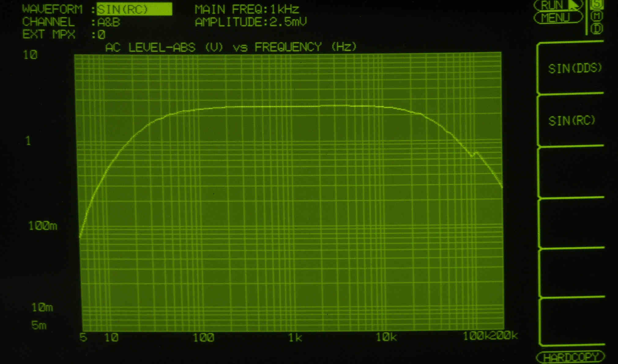This screenshot has width=618, height=364.
Task: Click the fourth empty softkey slot
Action: pos(571,223)
